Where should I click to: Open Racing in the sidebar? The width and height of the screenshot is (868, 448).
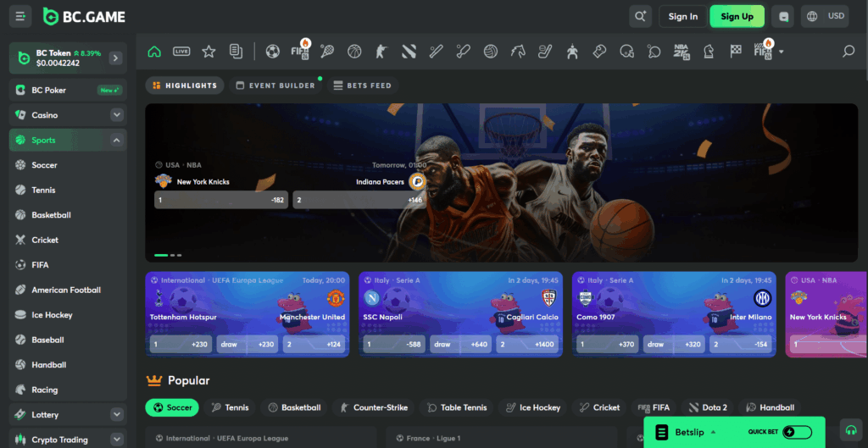click(x=68, y=390)
